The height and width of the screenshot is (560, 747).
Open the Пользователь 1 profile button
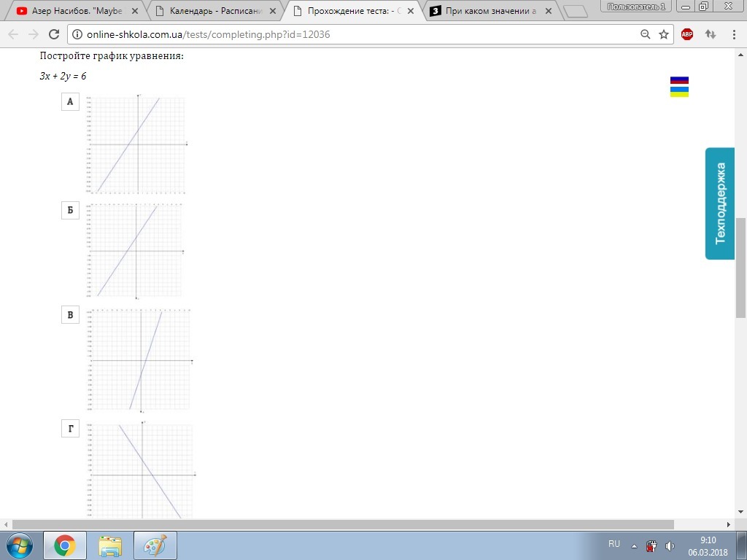click(636, 6)
